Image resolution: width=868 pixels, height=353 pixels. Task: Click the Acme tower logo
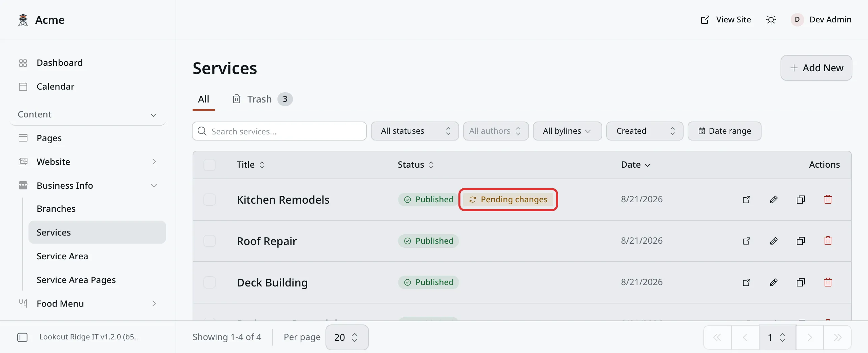23,20
